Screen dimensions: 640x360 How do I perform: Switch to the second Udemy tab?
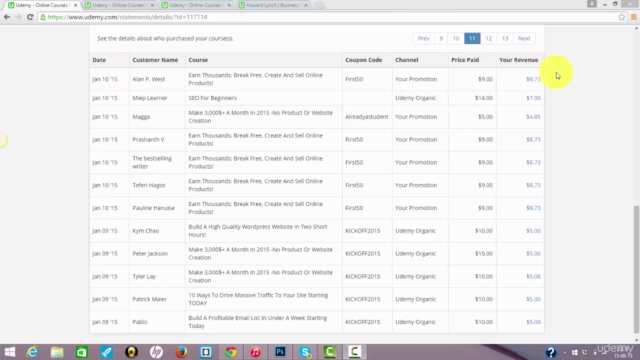pos(118,5)
